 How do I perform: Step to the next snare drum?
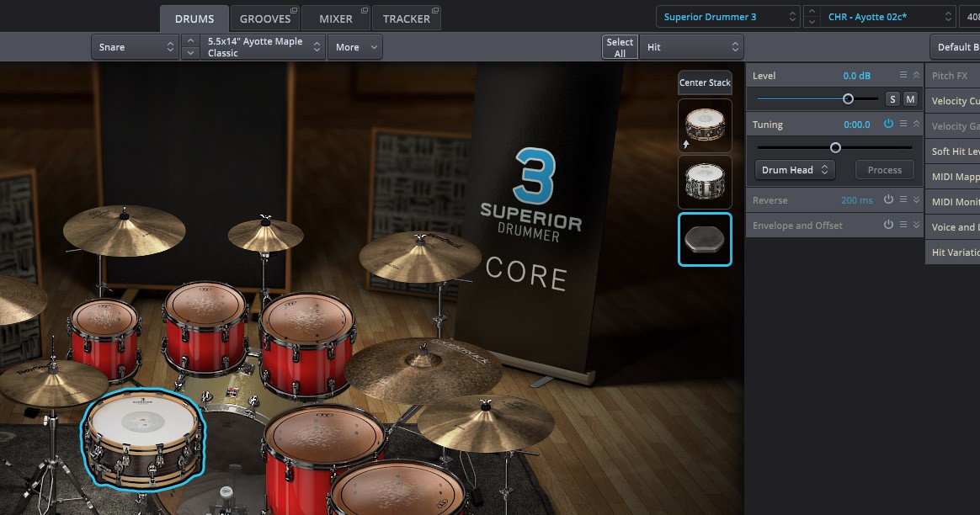190,53
